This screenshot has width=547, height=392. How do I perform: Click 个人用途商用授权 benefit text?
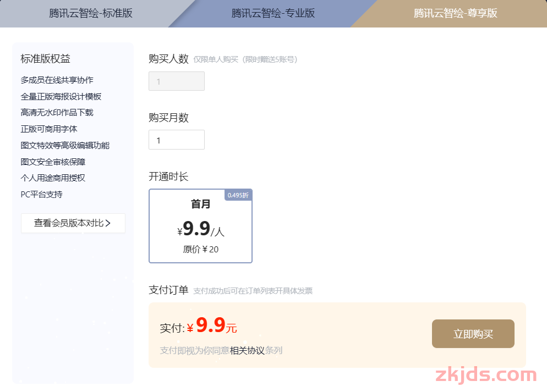pyautogui.click(x=53, y=178)
